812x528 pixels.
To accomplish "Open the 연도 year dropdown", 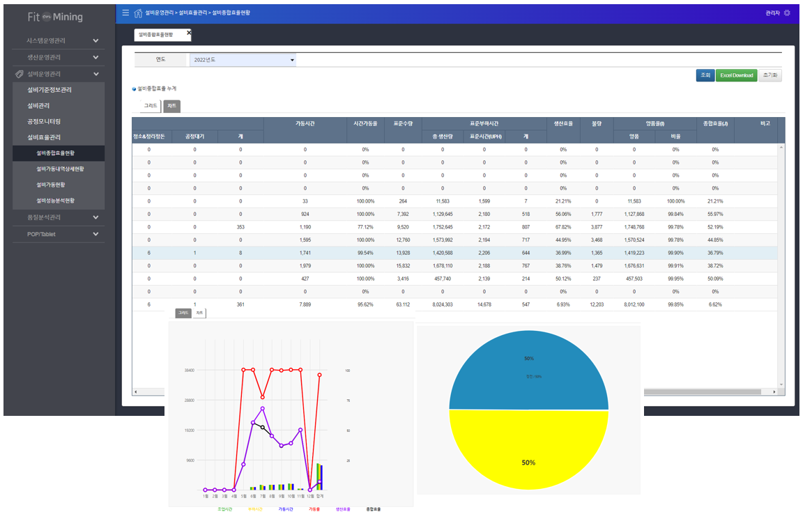I will (x=243, y=60).
